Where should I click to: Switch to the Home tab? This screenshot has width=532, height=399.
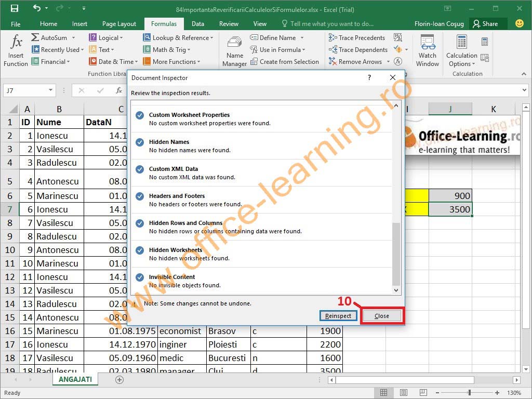point(48,24)
